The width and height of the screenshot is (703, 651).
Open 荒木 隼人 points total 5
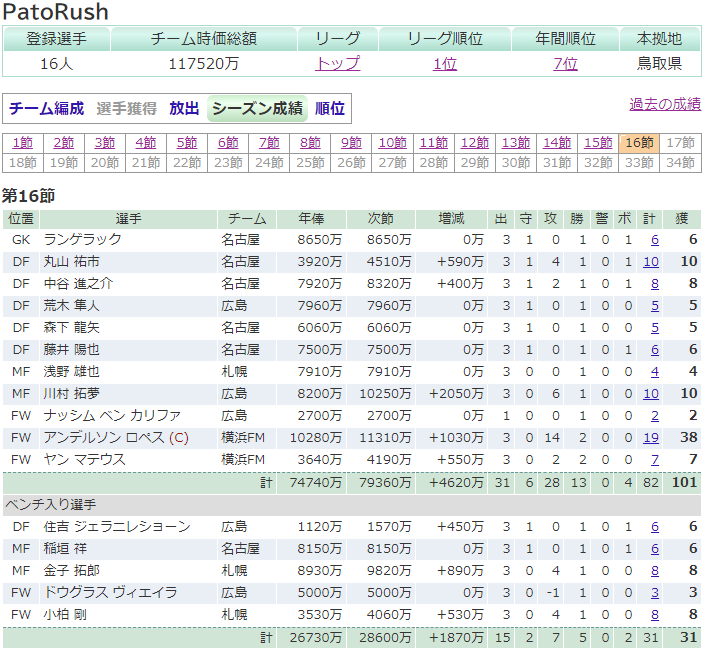tap(655, 306)
